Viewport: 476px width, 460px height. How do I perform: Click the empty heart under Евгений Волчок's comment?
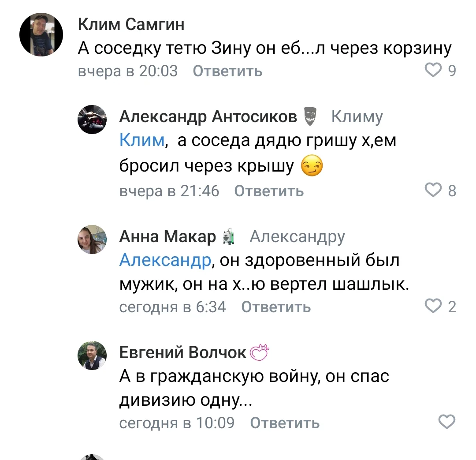tap(446, 422)
